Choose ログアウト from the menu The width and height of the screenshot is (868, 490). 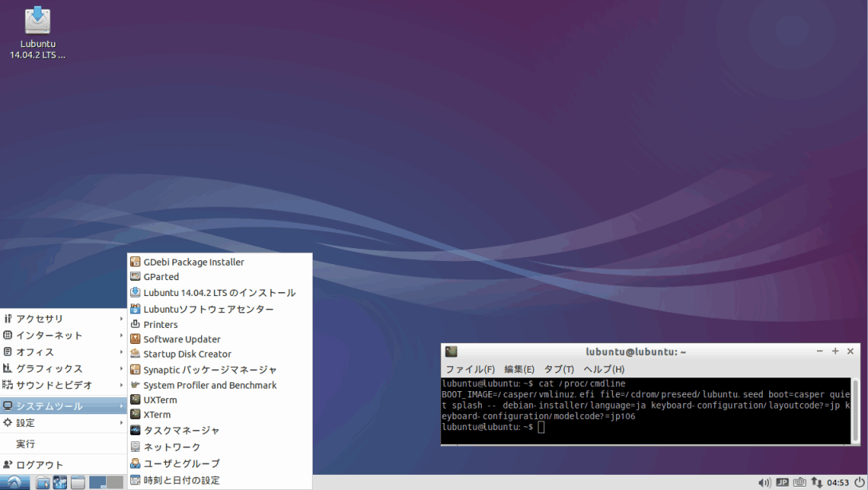[x=64, y=464]
